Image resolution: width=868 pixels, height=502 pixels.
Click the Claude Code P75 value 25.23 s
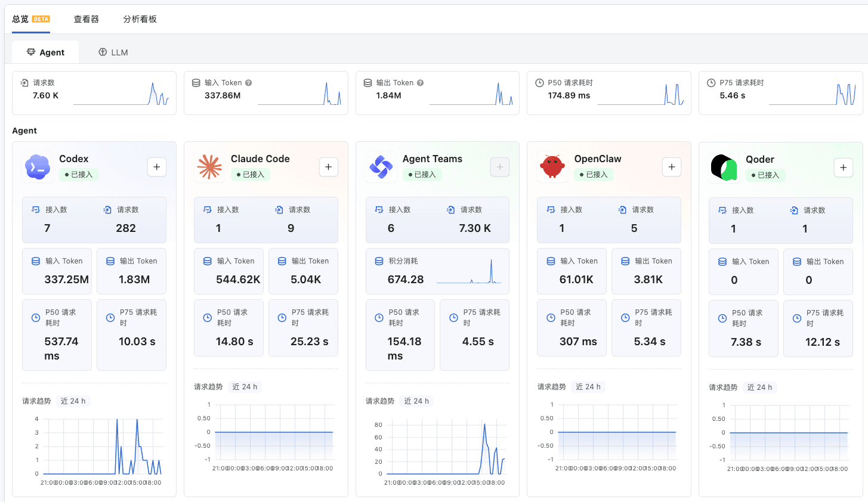coord(310,342)
